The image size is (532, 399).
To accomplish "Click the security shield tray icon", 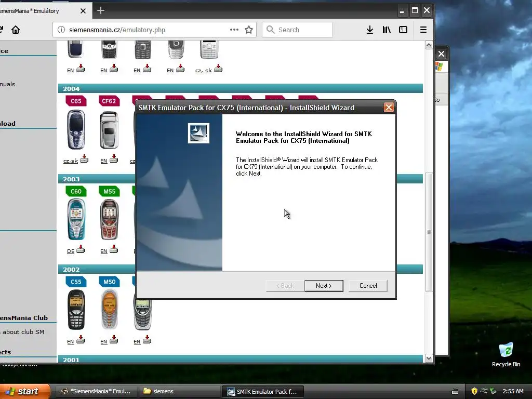I will [474, 391].
